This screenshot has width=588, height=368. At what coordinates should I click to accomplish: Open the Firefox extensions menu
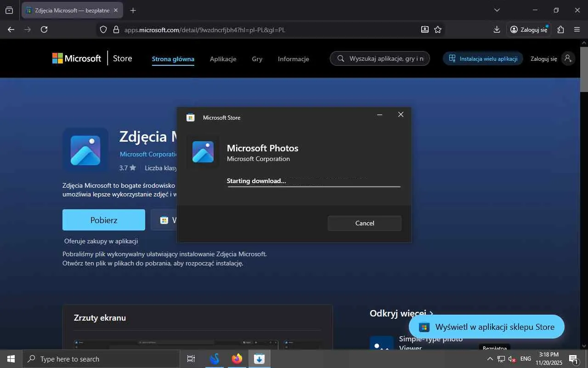click(560, 29)
